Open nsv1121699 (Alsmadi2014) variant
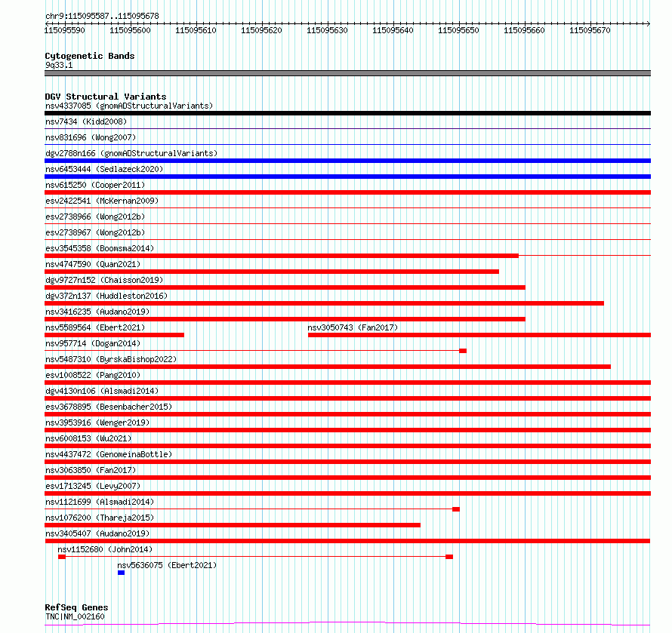The image size is (672, 633). (x=100, y=502)
